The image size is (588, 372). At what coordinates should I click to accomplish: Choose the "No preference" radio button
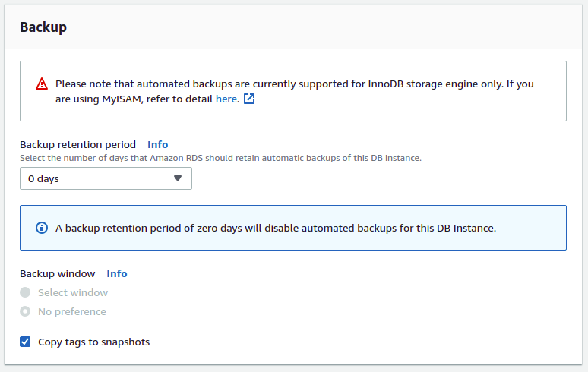[x=26, y=311]
